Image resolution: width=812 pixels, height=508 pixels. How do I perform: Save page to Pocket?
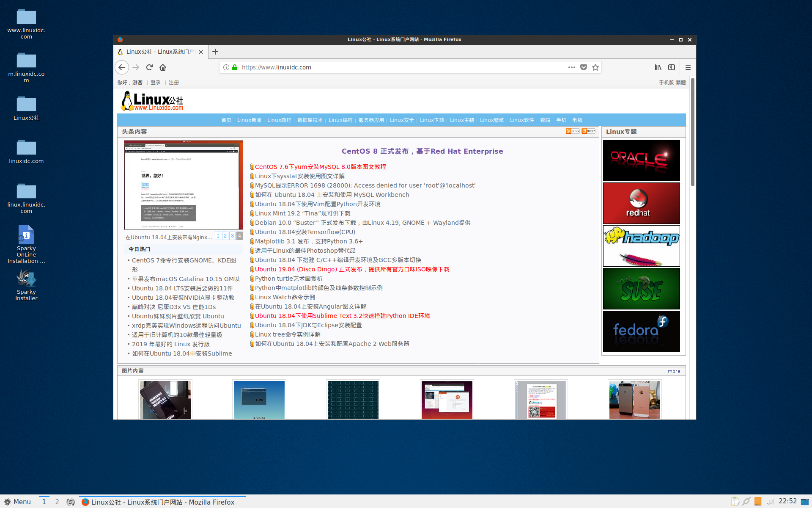[584, 67]
